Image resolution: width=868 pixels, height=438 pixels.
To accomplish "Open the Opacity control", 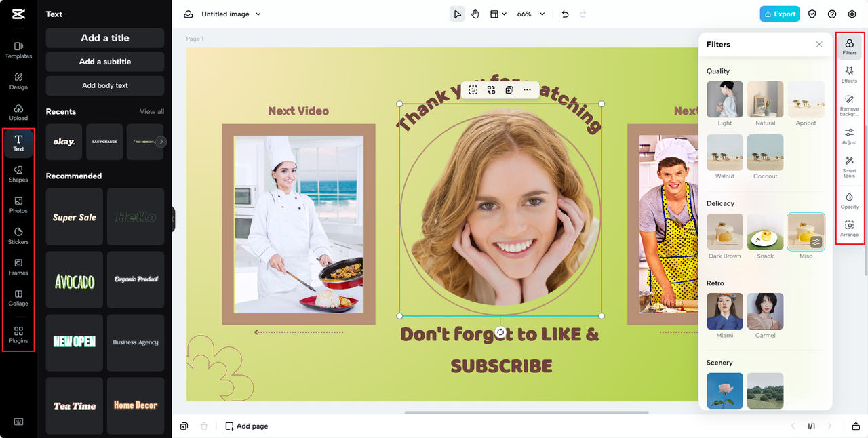I will coord(849,200).
